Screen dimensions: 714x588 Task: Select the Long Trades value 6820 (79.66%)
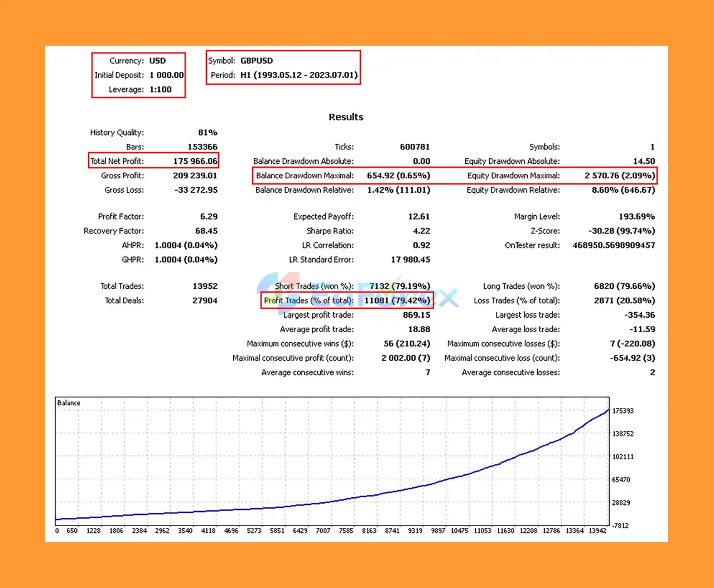pos(625,286)
